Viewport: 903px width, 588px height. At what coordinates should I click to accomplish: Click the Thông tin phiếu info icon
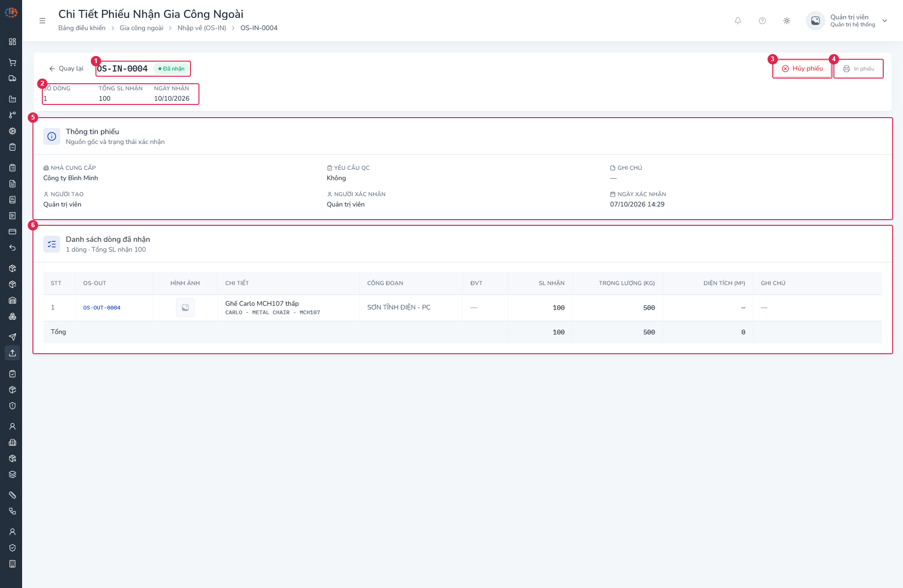(x=52, y=136)
